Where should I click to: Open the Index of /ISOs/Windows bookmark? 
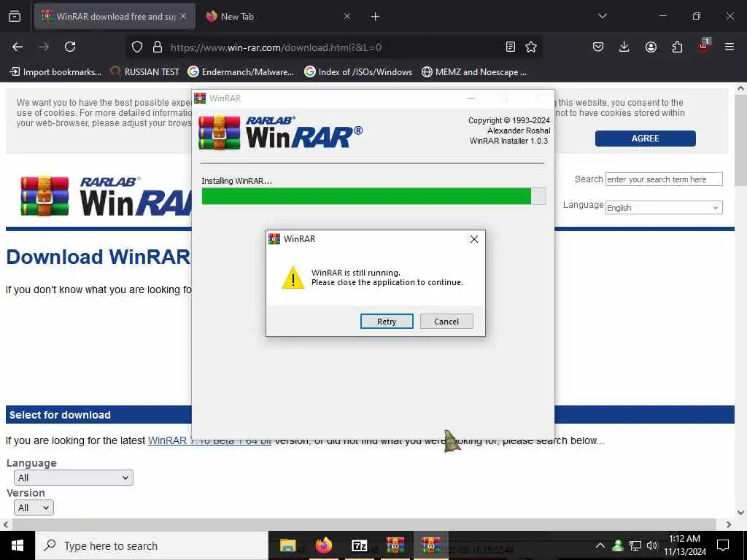357,72
